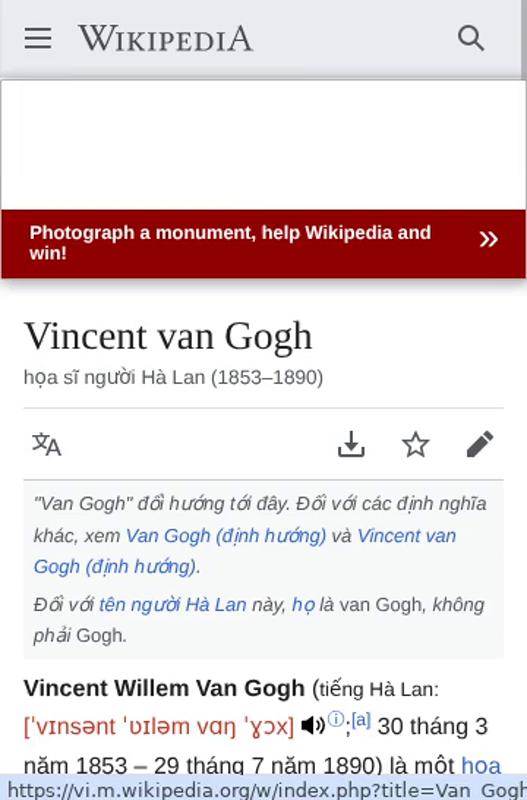The width and height of the screenshot is (527, 800).
Task: Add article to watchlist with star
Action: point(415,444)
